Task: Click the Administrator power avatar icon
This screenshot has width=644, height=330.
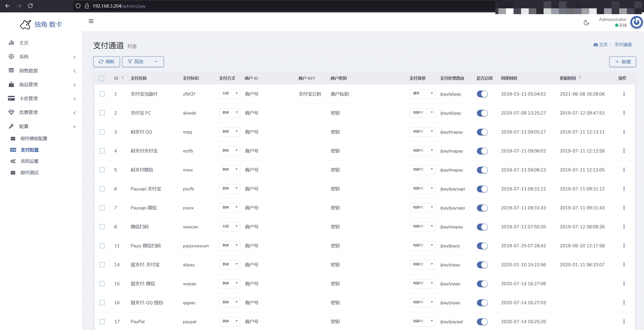Action: coord(636,23)
